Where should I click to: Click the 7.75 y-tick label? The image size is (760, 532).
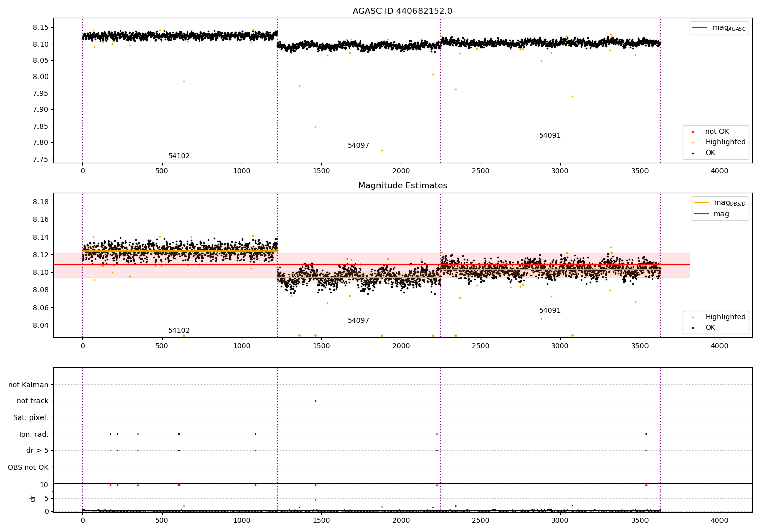41,159
